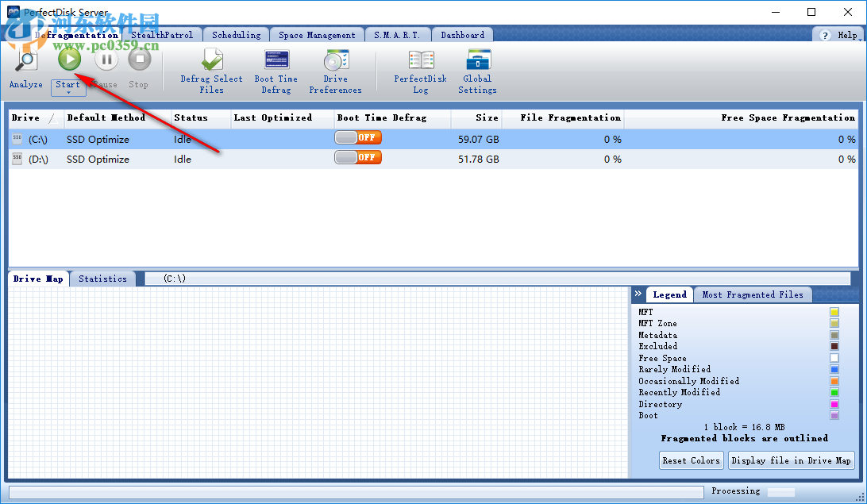Click the Start defragmentation icon
The height and width of the screenshot is (504, 867).
tap(68, 60)
